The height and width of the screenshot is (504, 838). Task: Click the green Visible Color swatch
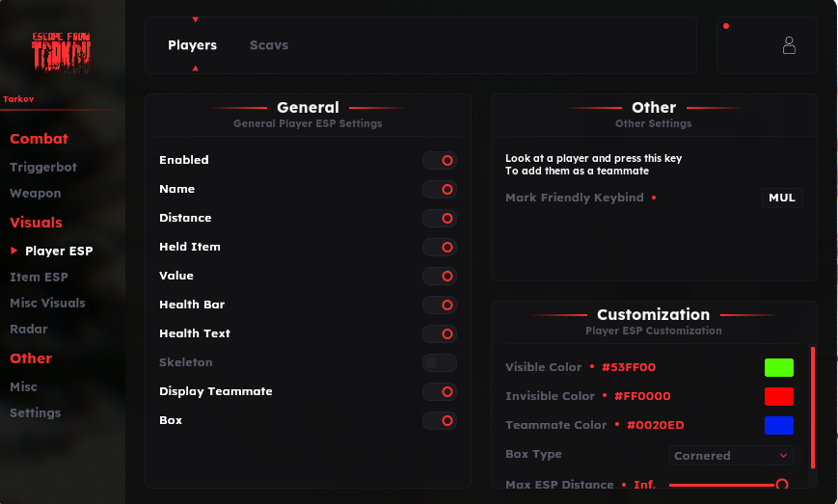pyautogui.click(x=779, y=367)
